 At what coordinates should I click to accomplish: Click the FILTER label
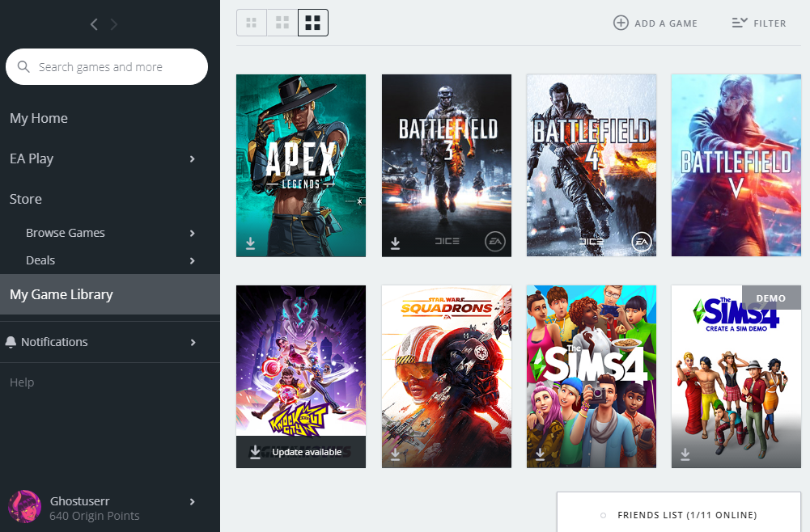pyautogui.click(x=770, y=23)
